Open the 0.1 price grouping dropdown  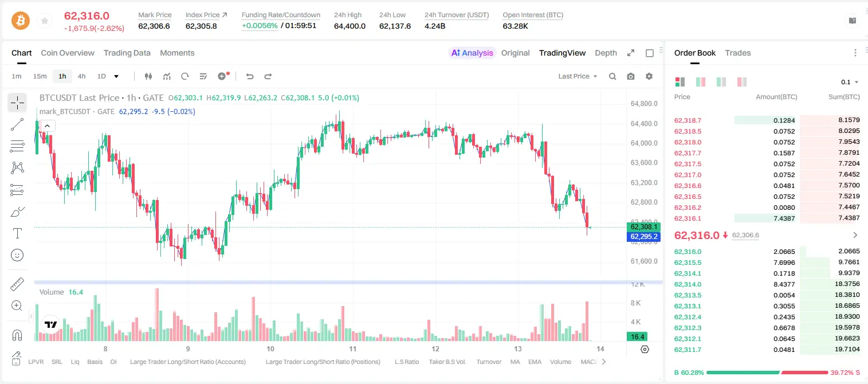pyautogui.click(x=850, y=82)
